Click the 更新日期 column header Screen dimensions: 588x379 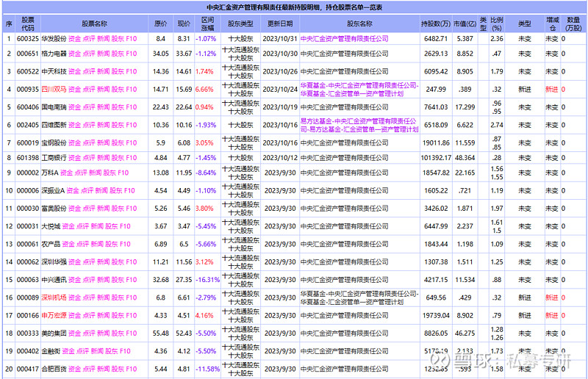pos(280,24)
